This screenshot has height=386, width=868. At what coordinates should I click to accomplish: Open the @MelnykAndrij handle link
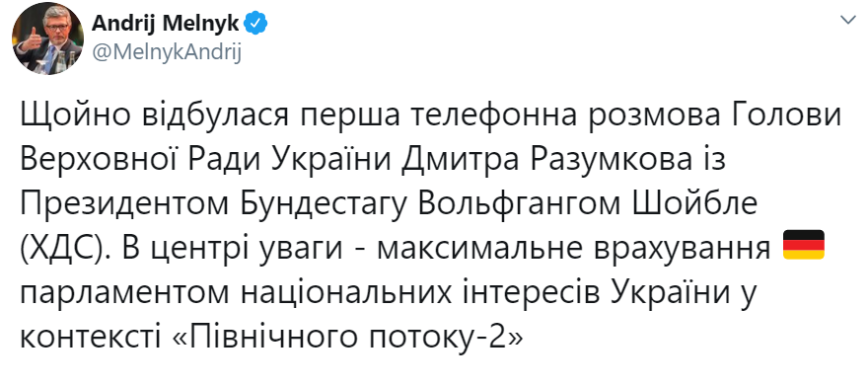pos(166,54)
